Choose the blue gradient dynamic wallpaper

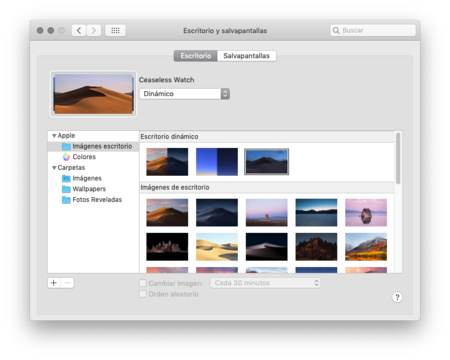(x=217, y=162)
